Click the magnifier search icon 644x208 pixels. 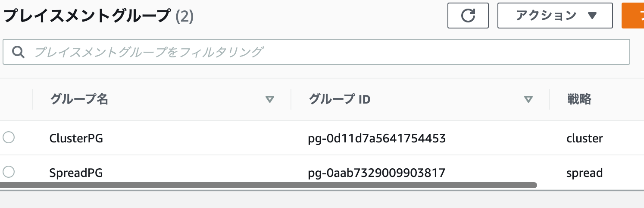[18, 52]
